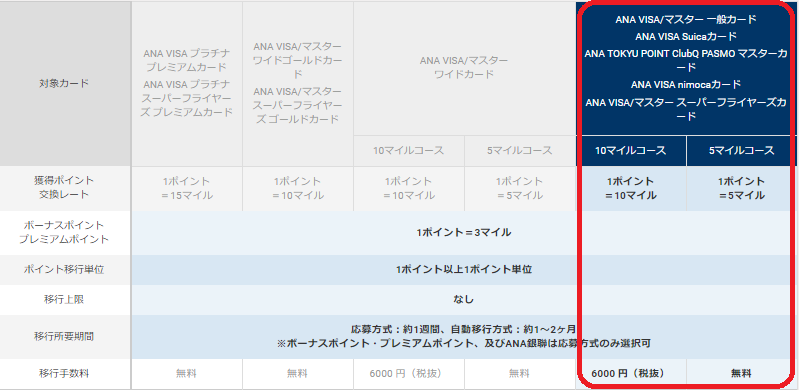Screen dimensions: 799x390
Task: Click the bold 6000円（税抜） fee cell
Action: tap(631, 374)
